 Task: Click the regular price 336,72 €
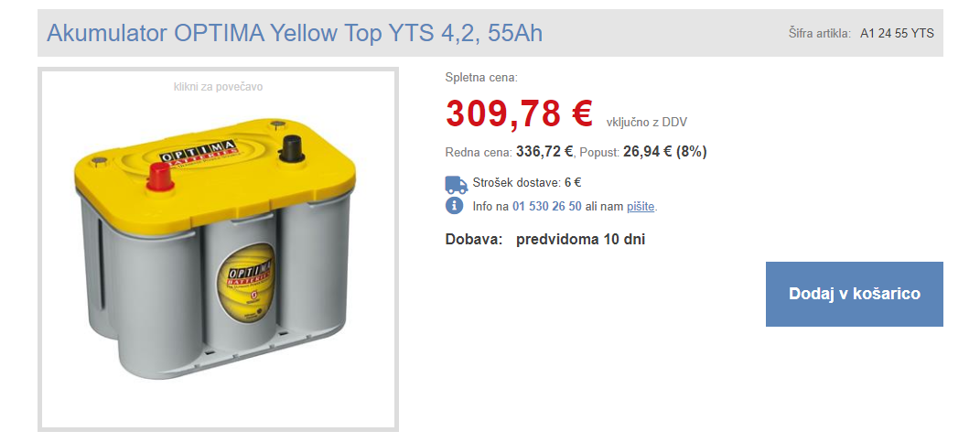(544, 151)
